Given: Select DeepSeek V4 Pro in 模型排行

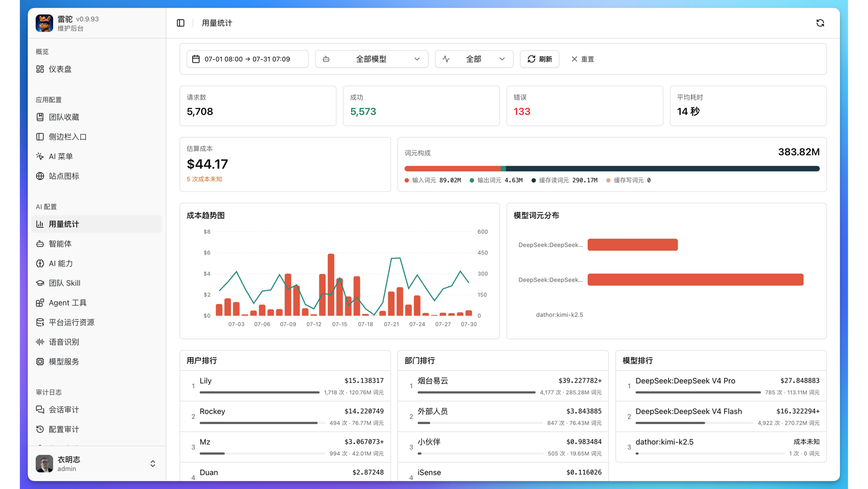Looking at the screenshot, I should pos(721,386).
